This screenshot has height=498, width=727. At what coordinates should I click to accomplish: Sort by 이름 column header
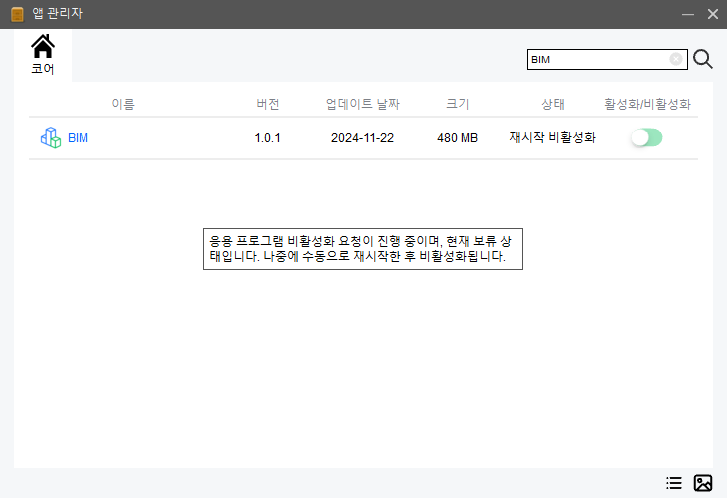pos(123,104)
